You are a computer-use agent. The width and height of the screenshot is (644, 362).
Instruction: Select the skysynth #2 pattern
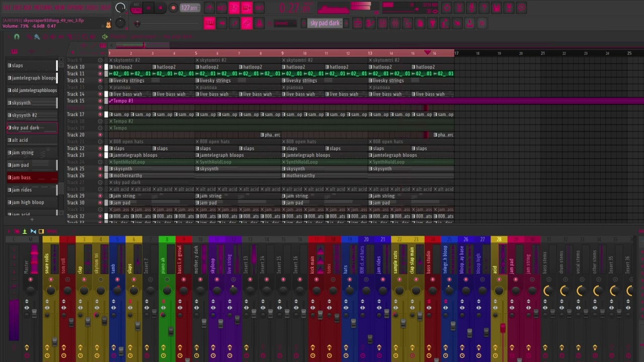point(32,115)
